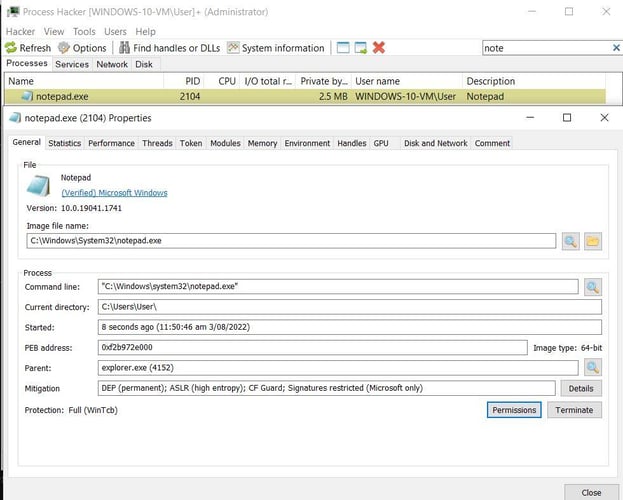Open System information graph
Viewport: 623px width, 500px height.
click(x=276, y=48)
